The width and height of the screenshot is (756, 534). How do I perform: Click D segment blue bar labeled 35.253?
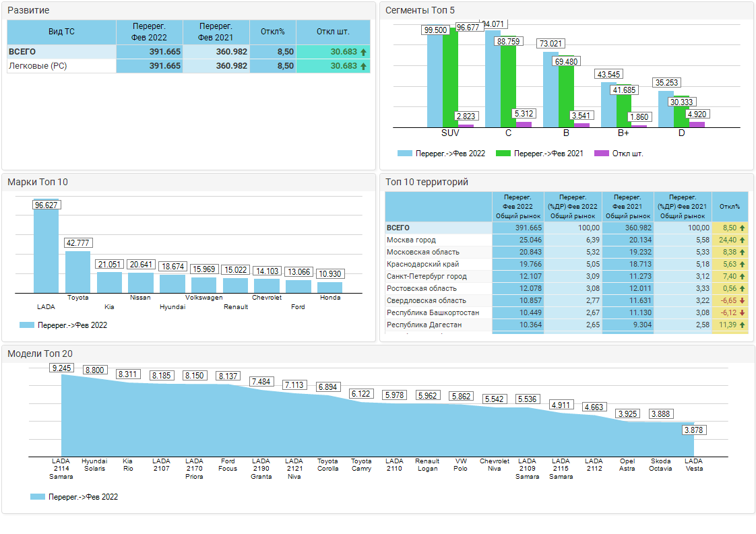point(666,109)
